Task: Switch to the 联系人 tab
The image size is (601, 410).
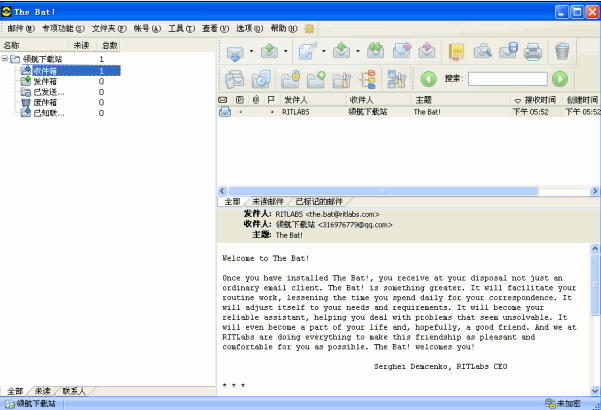Action: (x=74, y=391)
